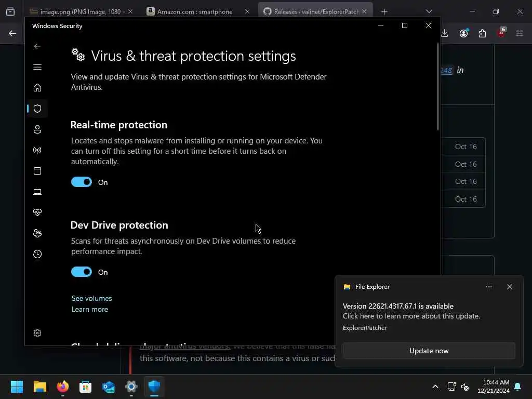Open Firewall & network protection icon
Screen dimensions: 532x399
coord(37,150)
